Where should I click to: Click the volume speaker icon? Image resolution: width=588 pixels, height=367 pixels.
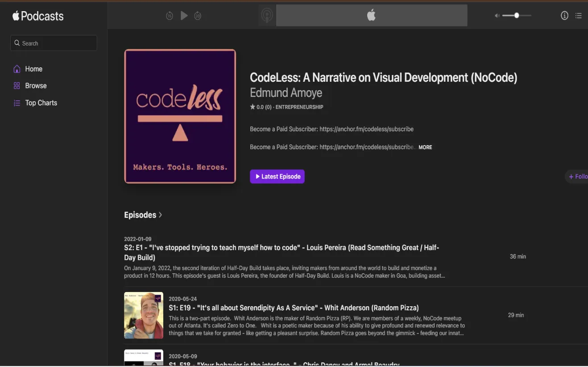click(x=497, y=16)
